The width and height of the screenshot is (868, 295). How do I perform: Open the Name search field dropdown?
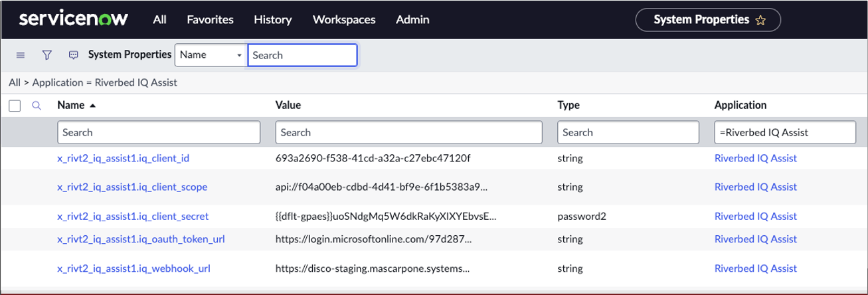tap(211, 55)
